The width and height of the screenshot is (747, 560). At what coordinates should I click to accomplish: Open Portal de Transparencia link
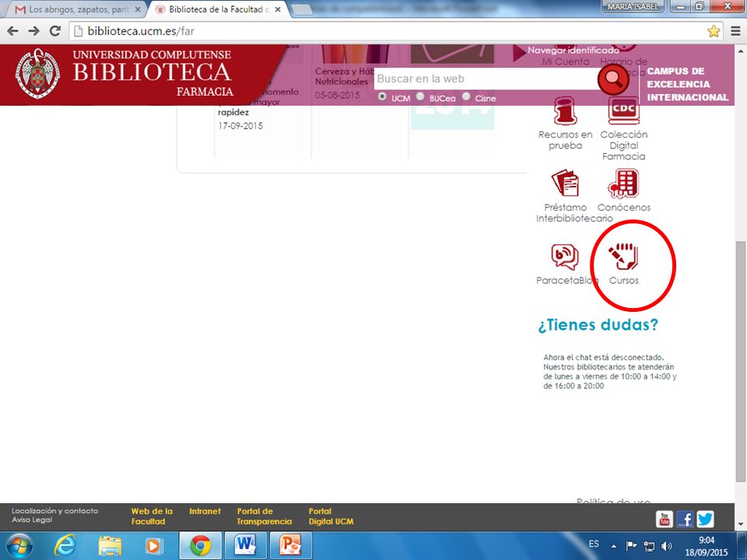[265, 516]
